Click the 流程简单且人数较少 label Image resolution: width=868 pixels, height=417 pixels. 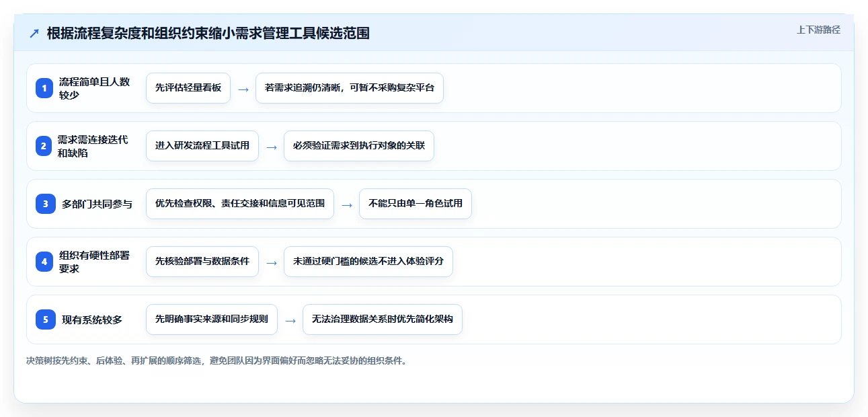pyautogui.click(x=95, y=88)
